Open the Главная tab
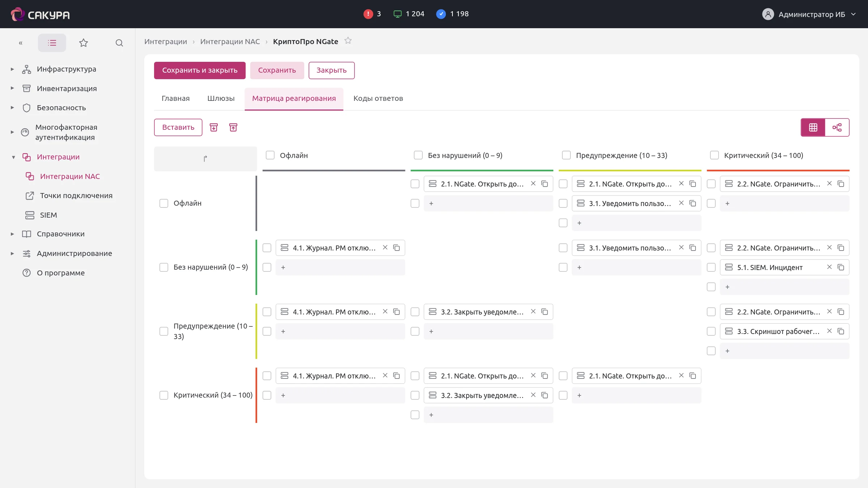868x488 pixels. click(176, 98)
